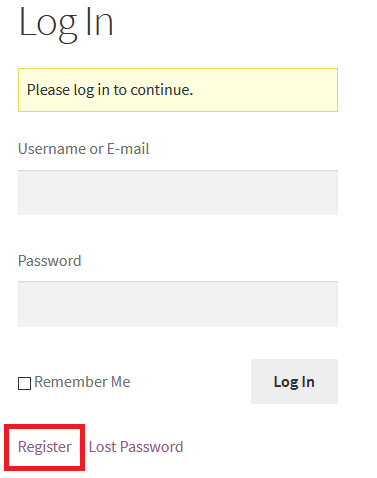Tick the Remember Me checkbox

point(24,383)
